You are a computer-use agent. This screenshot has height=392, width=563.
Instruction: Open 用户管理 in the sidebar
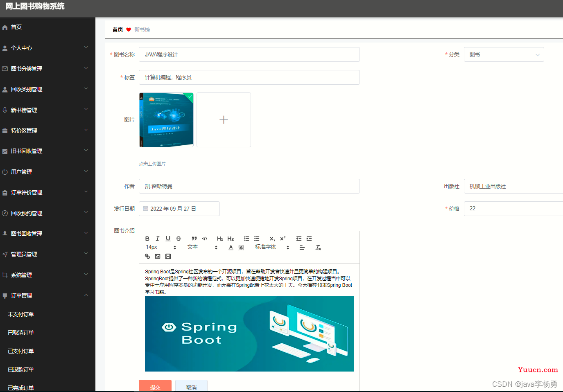coord(47,172)
